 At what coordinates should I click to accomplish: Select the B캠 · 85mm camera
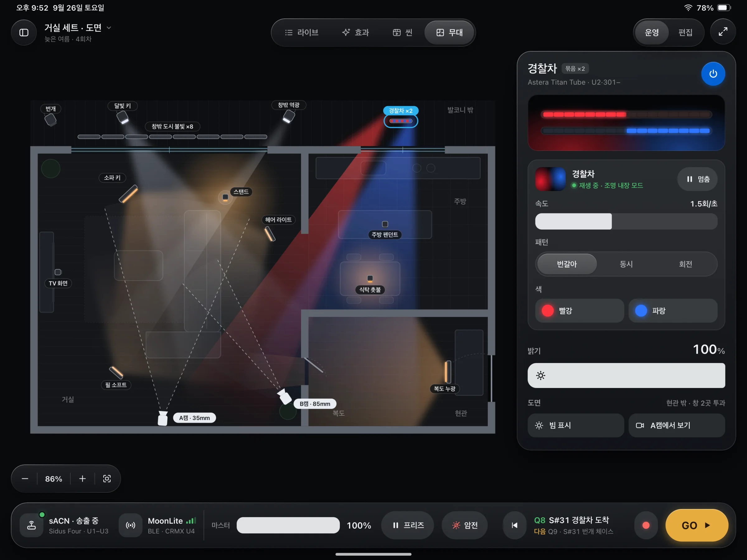(x=284, y=397)
